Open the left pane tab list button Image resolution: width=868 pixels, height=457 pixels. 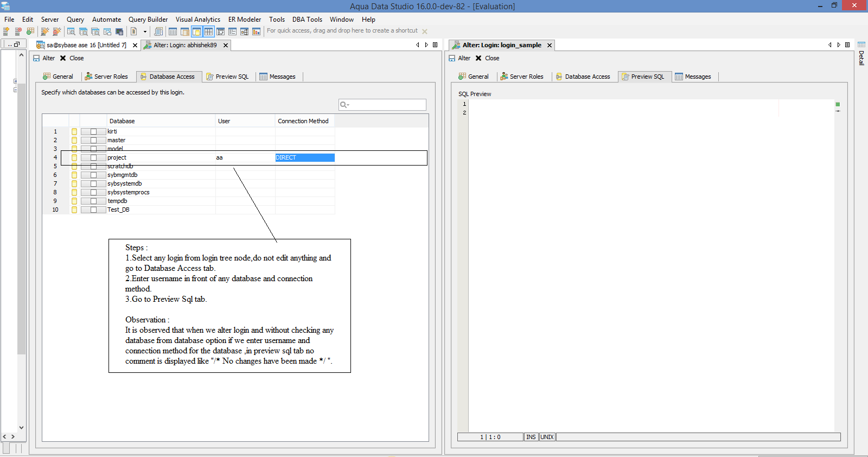[435, 45]
